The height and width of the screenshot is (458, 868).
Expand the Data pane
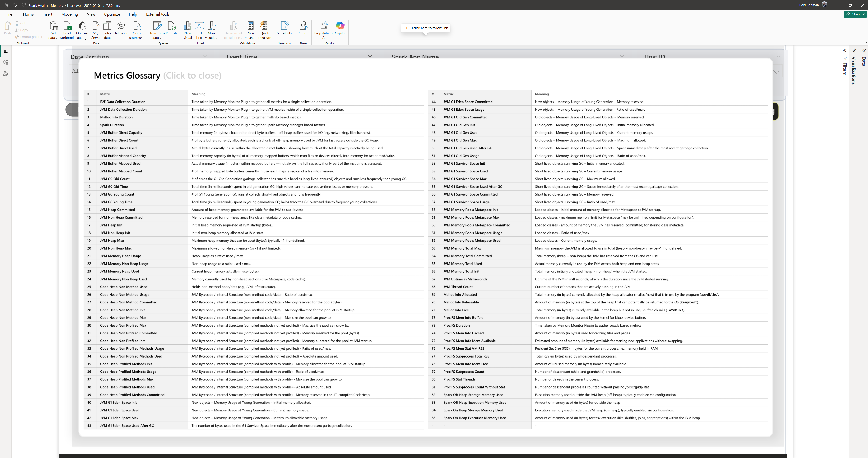(x=864, y=51)
